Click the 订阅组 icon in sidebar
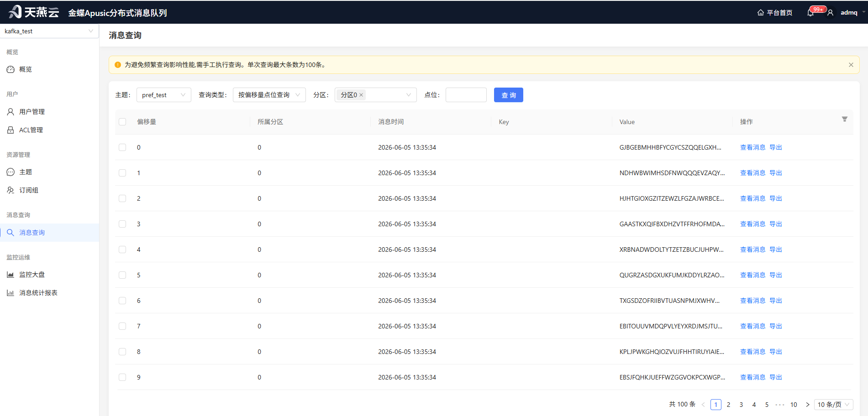Viewport: 868px width, 416px height. (11, 190)
